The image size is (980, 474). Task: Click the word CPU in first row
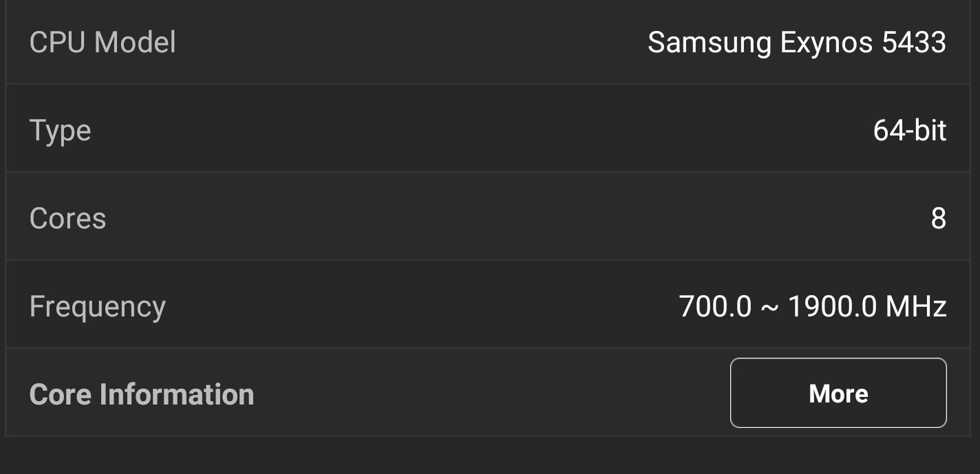58,43
